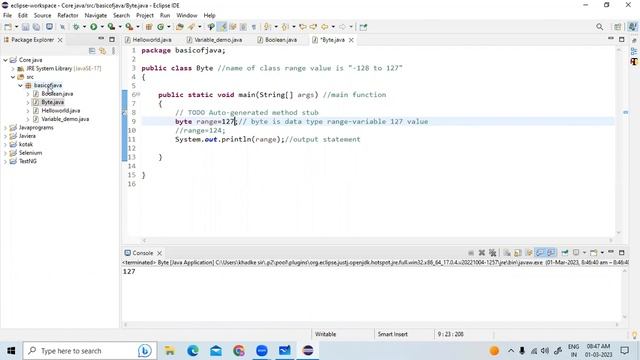Screen dimensions: 640x360
Task: Open the File menu
Action: tap(7, 15)
